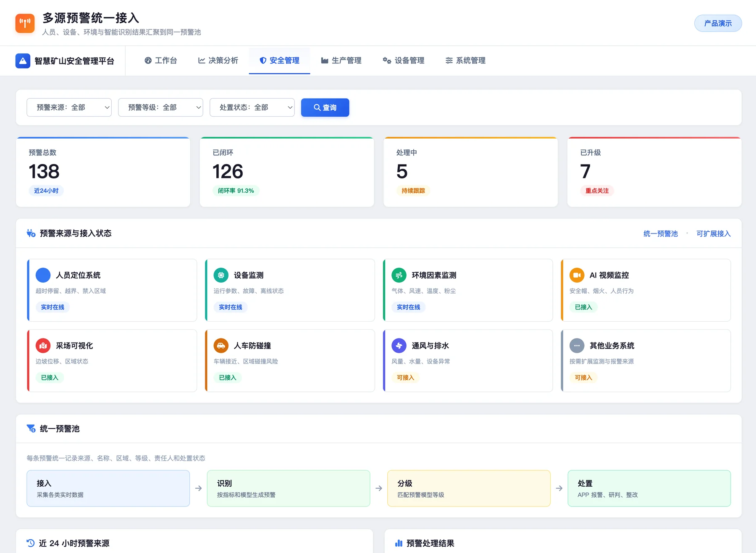Screen dimensions: 756x553
Task: Select the 安全管理 tab
Action: coord(279,60)
